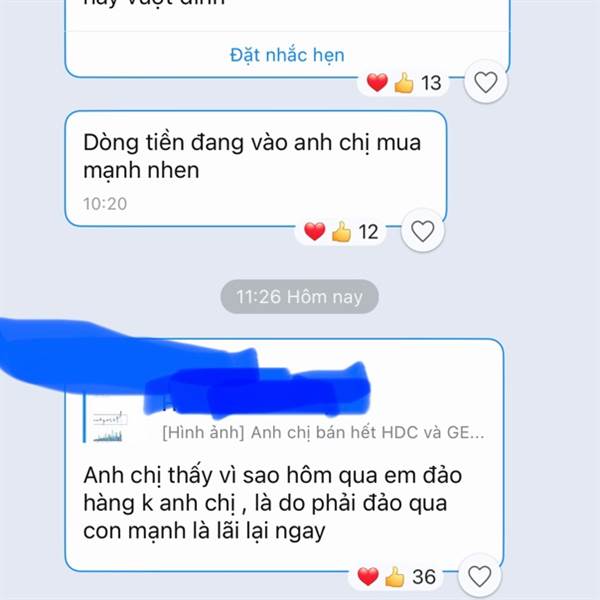The width and height of the screenshot is (600, 600).
Task: Open red heart reaction with count 13
Action: 377,82
